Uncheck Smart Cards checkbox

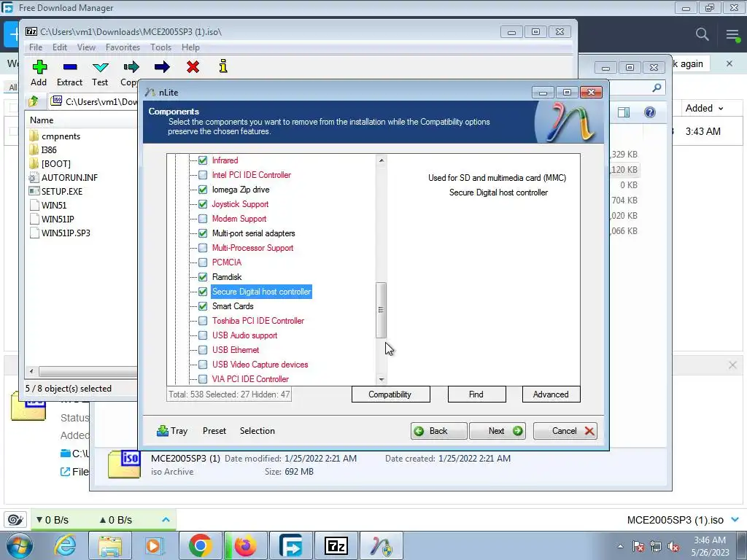pyautogui.click(x=203, y=306)
